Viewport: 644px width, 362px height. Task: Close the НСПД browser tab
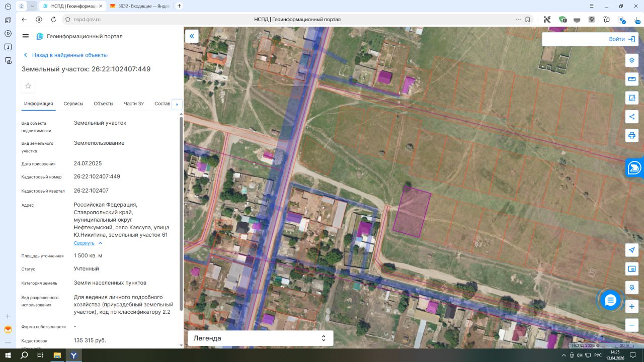click(x=101, y=6)
